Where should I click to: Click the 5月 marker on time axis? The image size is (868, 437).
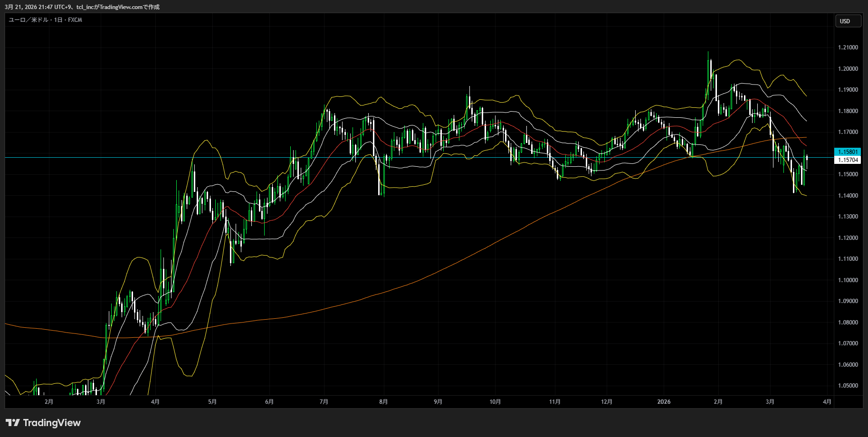pyautogui.click(x=212, y=402)
